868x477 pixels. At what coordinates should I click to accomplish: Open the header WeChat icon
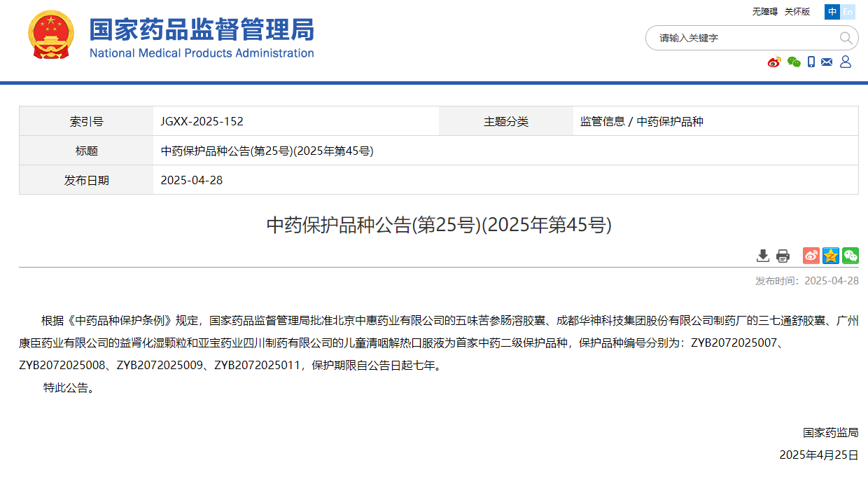(x=794, y=62)
